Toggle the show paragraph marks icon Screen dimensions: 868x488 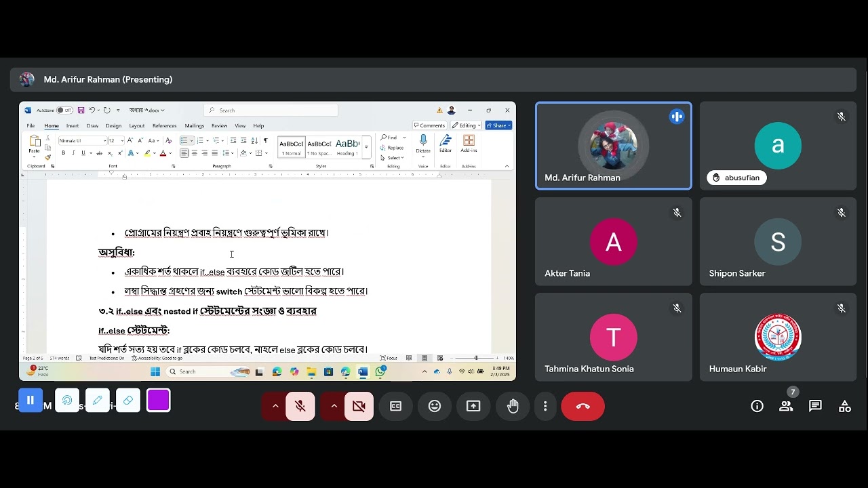[266, 140]
